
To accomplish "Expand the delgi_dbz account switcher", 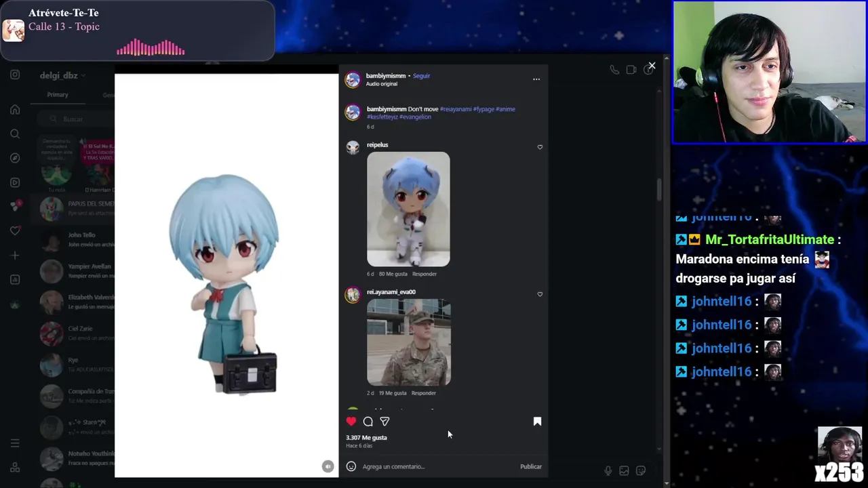I will click(62, 75).
